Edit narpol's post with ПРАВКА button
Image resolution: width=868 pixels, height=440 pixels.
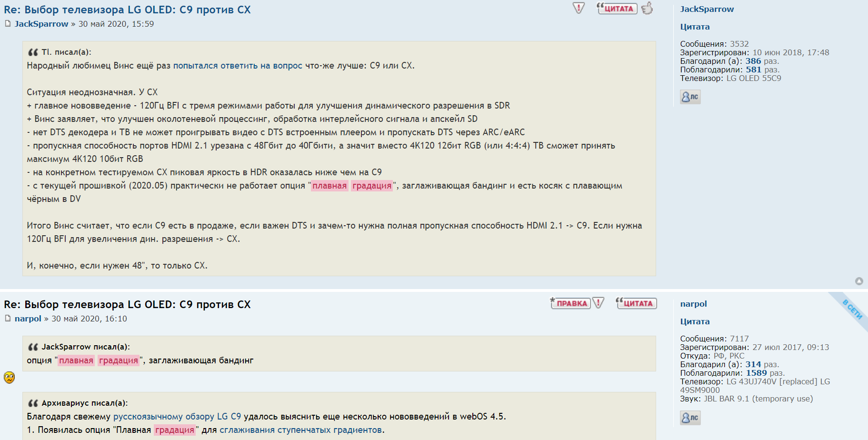click(x=570, y=303)
